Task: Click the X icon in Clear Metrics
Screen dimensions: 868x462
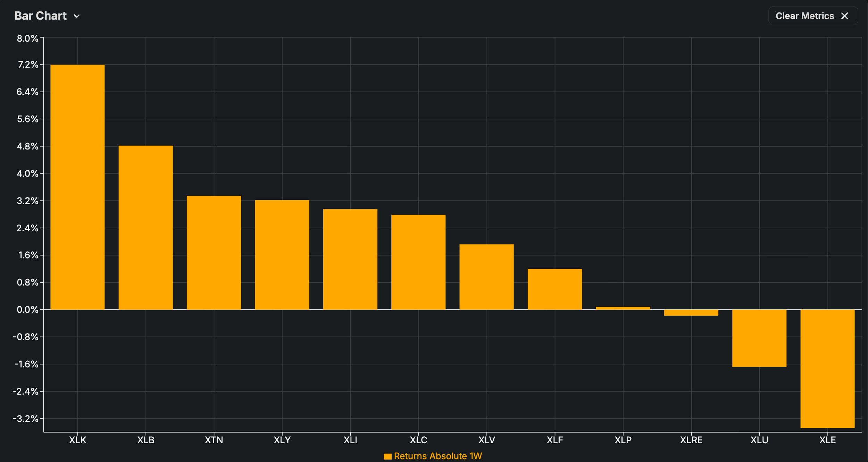Action: pos(845,16)
